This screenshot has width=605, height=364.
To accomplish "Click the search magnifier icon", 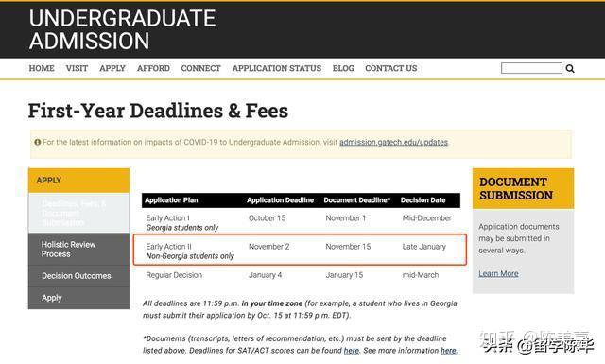I will click(x=570, y=69).
